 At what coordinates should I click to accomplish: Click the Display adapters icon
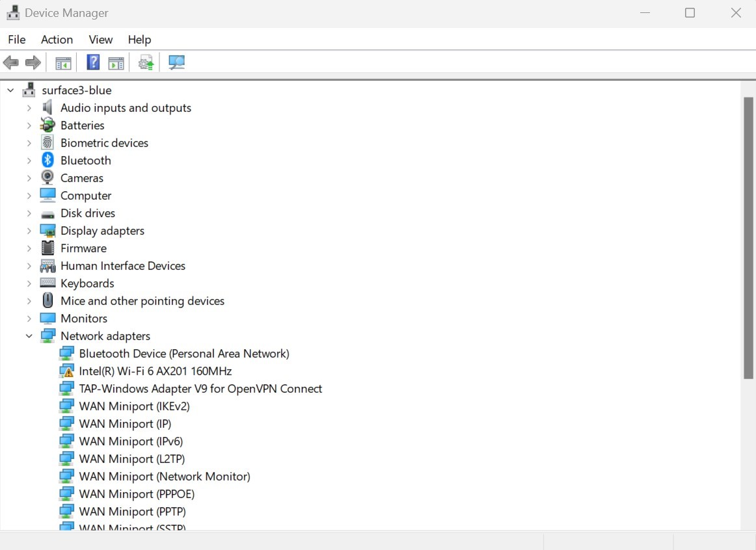coord(47,231)
